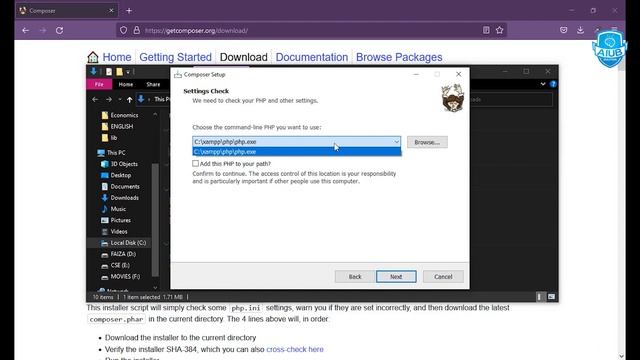640x360 pixels.
Task: Open Music in navigation pane
Action: tap(114, 209)
